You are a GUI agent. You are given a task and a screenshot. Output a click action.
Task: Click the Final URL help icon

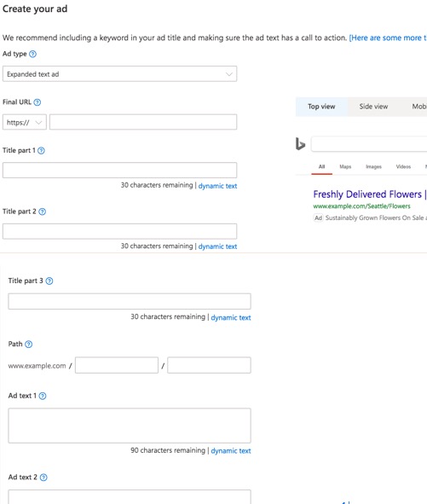pos(38,102)
